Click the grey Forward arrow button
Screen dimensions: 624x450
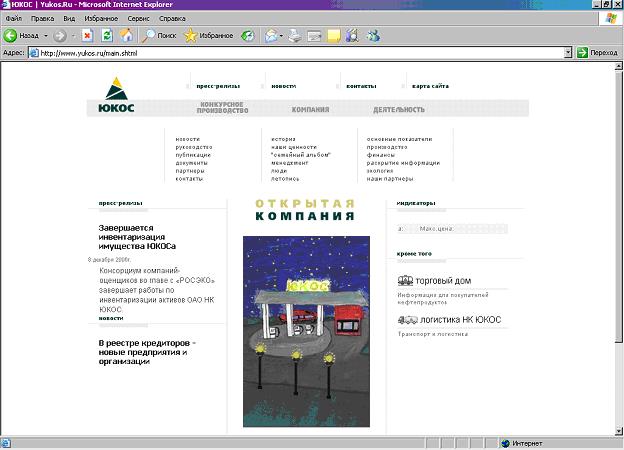point(60,36)
